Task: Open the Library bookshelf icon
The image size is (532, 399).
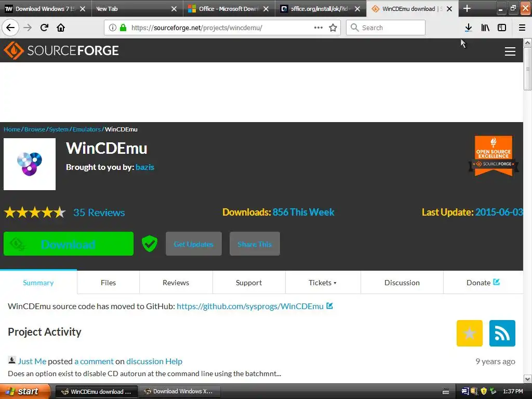Action: point(485,28)
